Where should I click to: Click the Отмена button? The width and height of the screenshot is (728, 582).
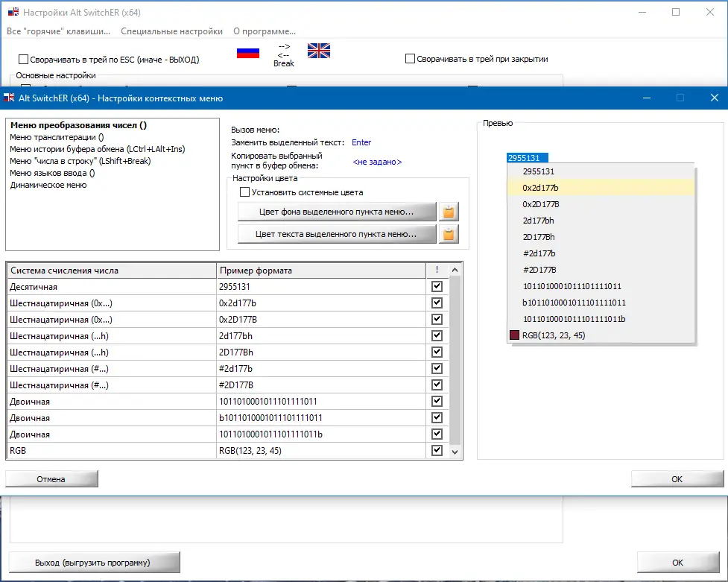(51, 479)
